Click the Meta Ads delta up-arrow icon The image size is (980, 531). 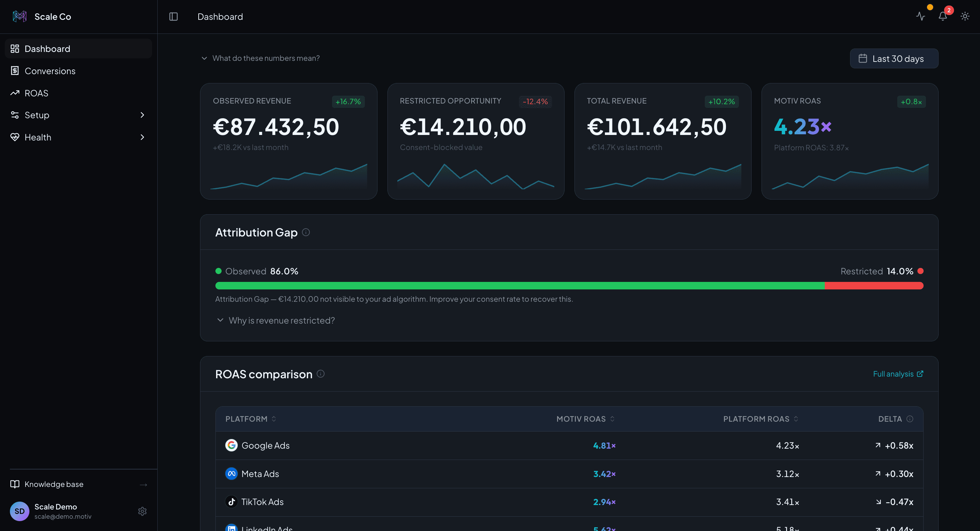coord(878,474)
